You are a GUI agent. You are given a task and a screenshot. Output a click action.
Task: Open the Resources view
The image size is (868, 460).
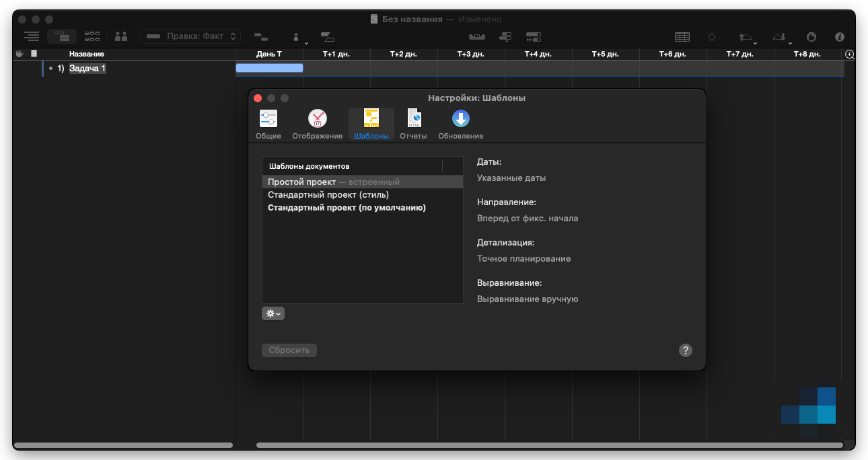(121, 37)
